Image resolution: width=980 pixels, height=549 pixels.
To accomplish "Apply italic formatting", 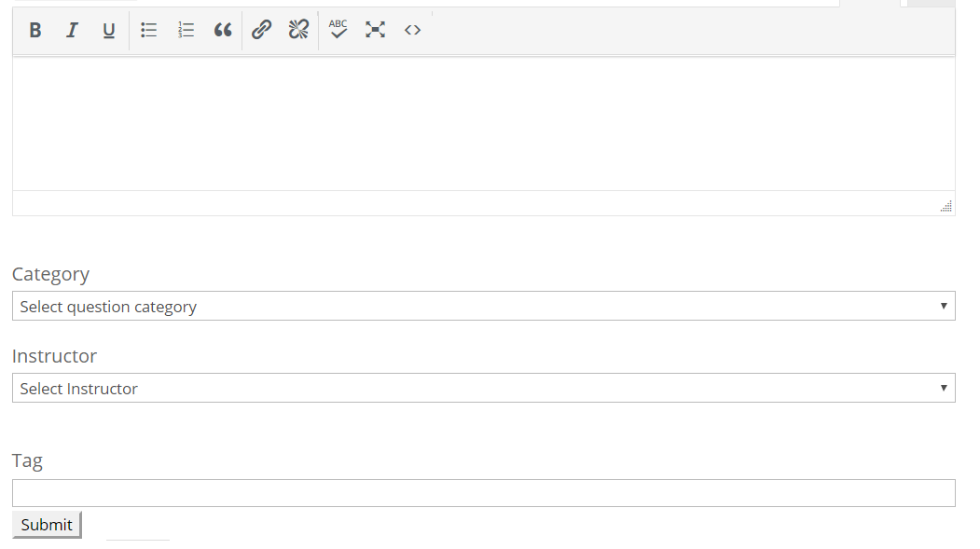I will point(72,30).
